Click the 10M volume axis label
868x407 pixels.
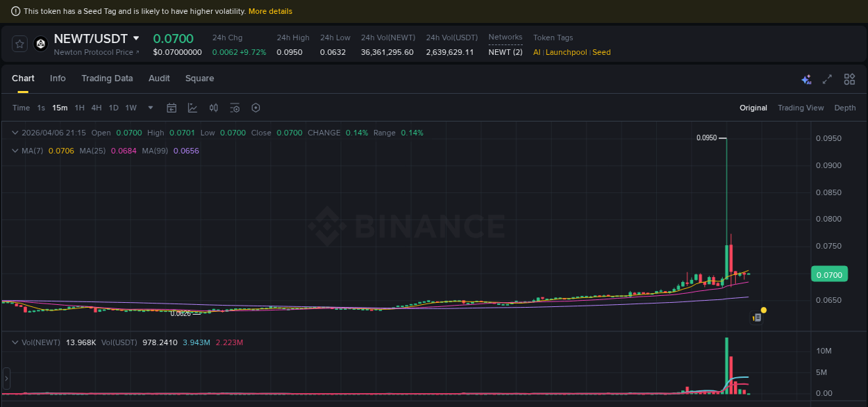point(824,351)
